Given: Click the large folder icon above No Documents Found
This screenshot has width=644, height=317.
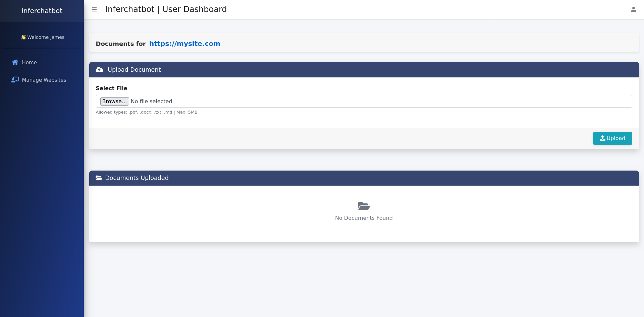Looking at the screenshot, I should tap(364, 206).
